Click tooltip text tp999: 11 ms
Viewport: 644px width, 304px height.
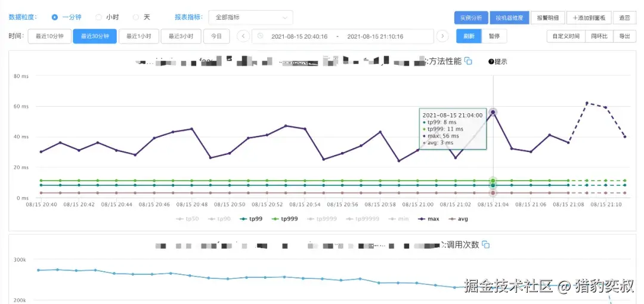pyautogui.click(x=445, y=129)
